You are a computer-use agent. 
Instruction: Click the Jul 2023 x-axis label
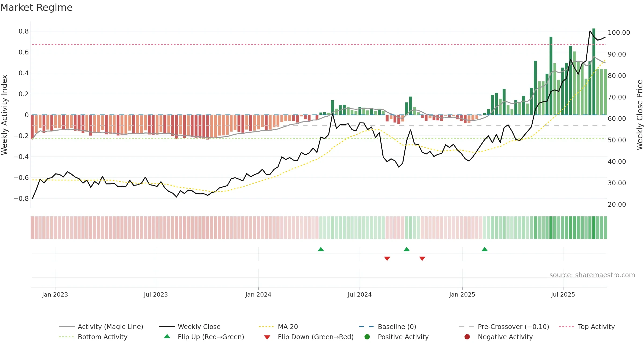[156, 295]
